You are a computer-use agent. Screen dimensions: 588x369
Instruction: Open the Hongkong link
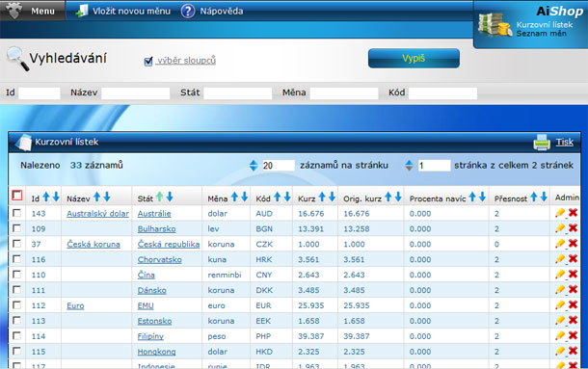[x=156, y=352]
